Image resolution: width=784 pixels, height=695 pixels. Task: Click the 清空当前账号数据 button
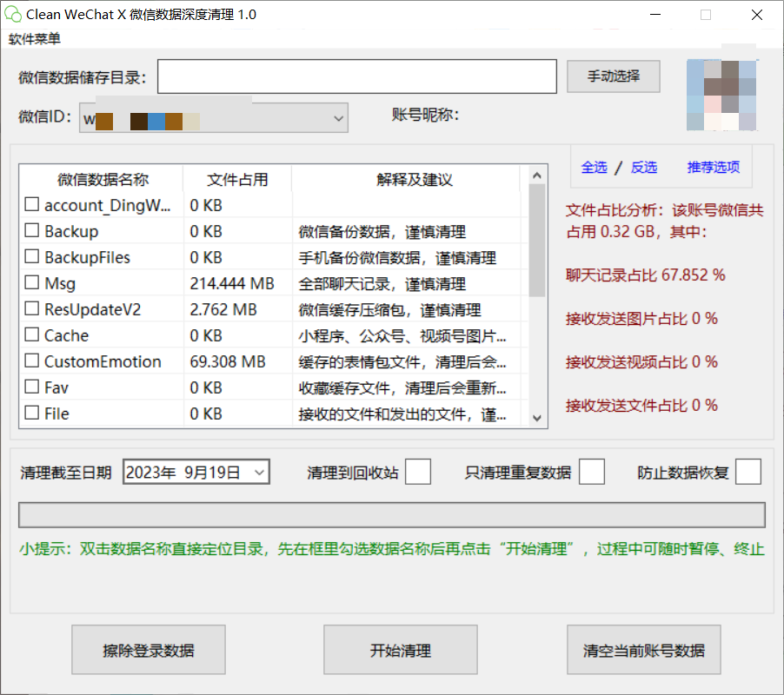click(644, 650)
